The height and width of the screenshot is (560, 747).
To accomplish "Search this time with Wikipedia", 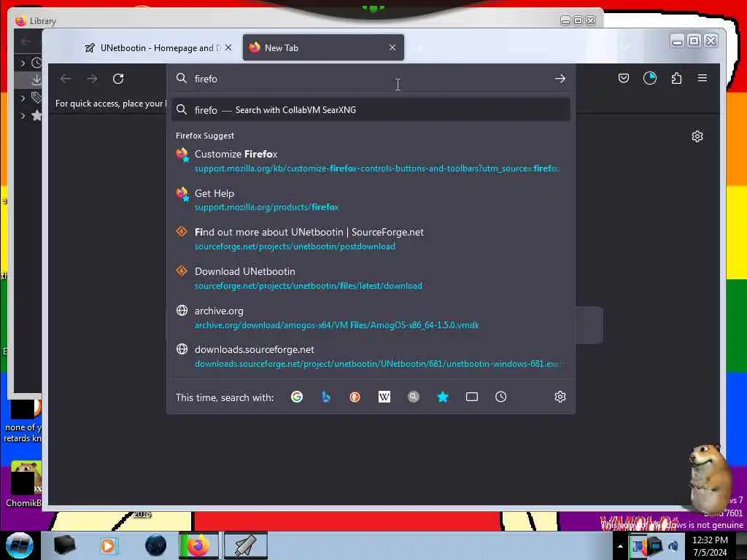I will pos(384,397).
